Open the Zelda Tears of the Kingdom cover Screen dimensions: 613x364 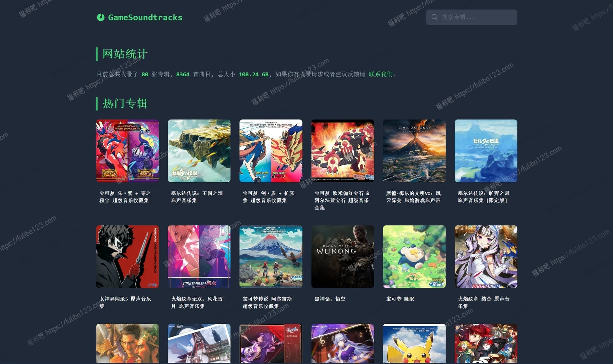coord(199,151)
